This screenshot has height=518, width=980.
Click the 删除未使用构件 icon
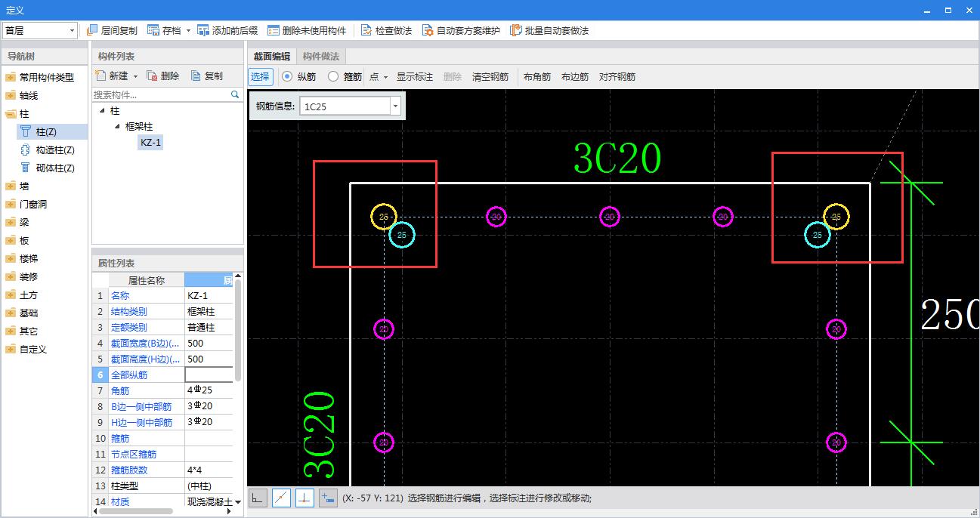coord(273,30)
